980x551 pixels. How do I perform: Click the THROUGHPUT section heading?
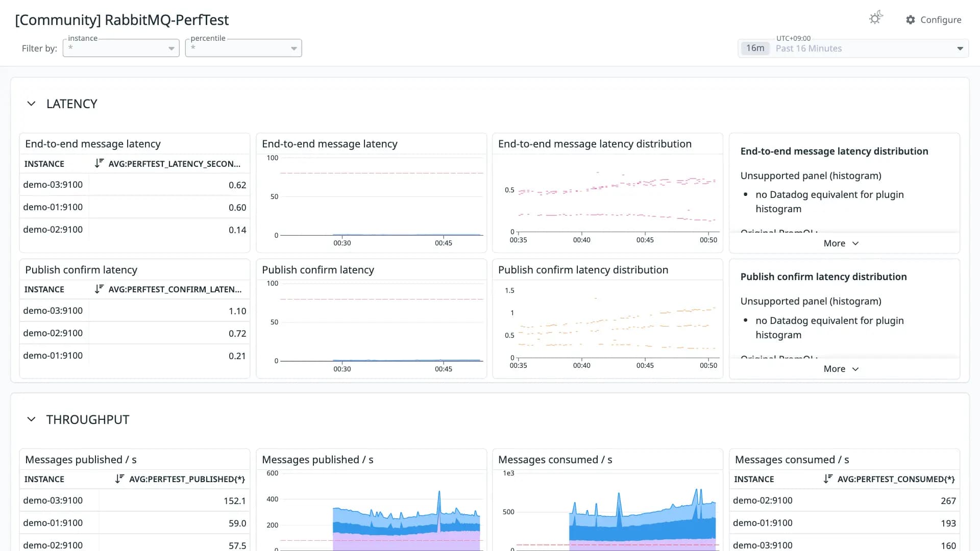click(88, 419)
